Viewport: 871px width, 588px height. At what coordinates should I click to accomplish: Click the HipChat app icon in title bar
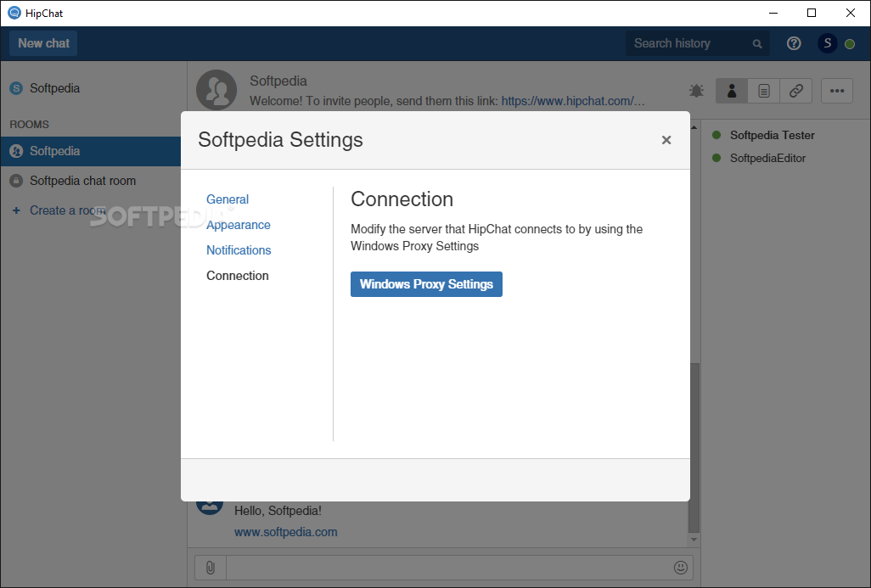click(x=14, y=13)
